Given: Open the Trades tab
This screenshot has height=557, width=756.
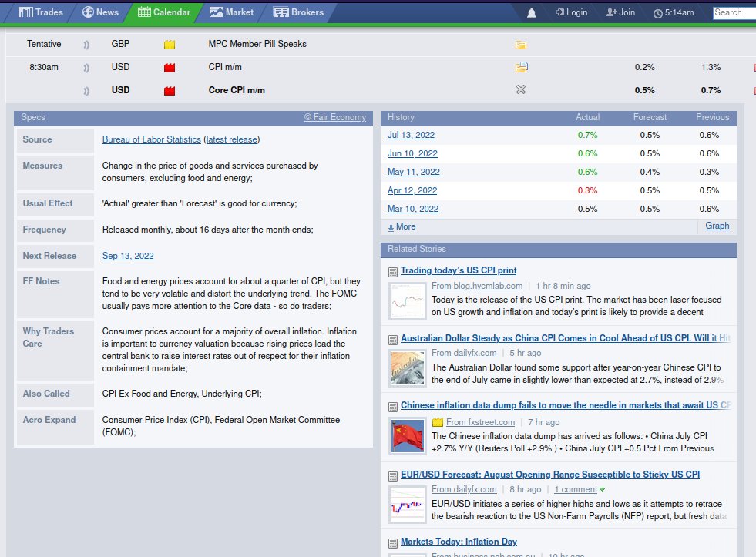Looking at the screenshot, I should click(41, 12).
